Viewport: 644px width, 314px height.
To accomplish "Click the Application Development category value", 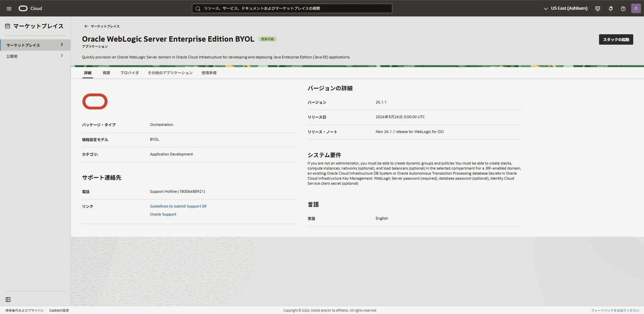I will pyautogui.click(x=171, y=154).
